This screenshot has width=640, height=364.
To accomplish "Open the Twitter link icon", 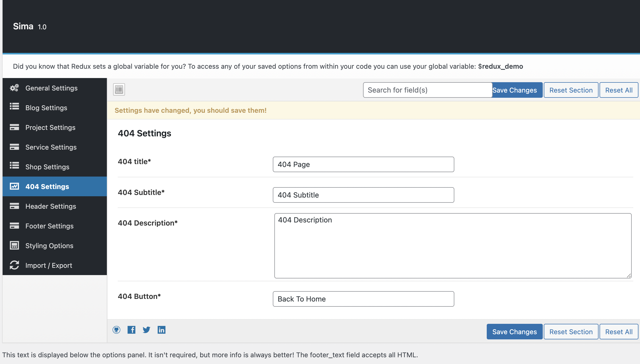I will pos(147,330).
